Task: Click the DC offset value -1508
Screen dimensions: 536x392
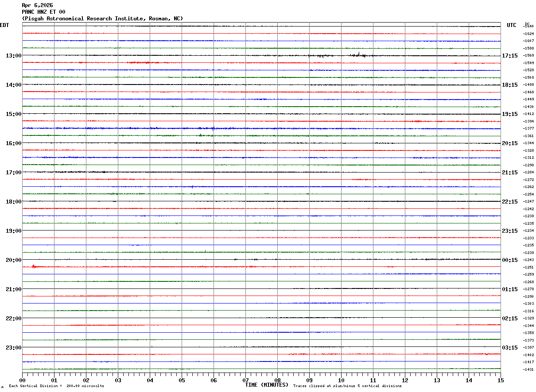Action: 528,77
